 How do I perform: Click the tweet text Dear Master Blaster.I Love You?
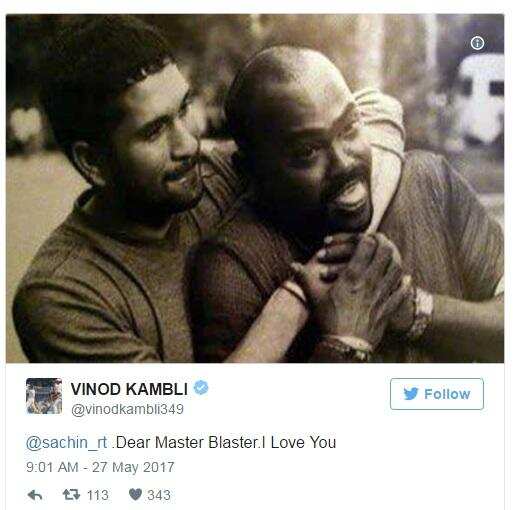coord(224,443)
